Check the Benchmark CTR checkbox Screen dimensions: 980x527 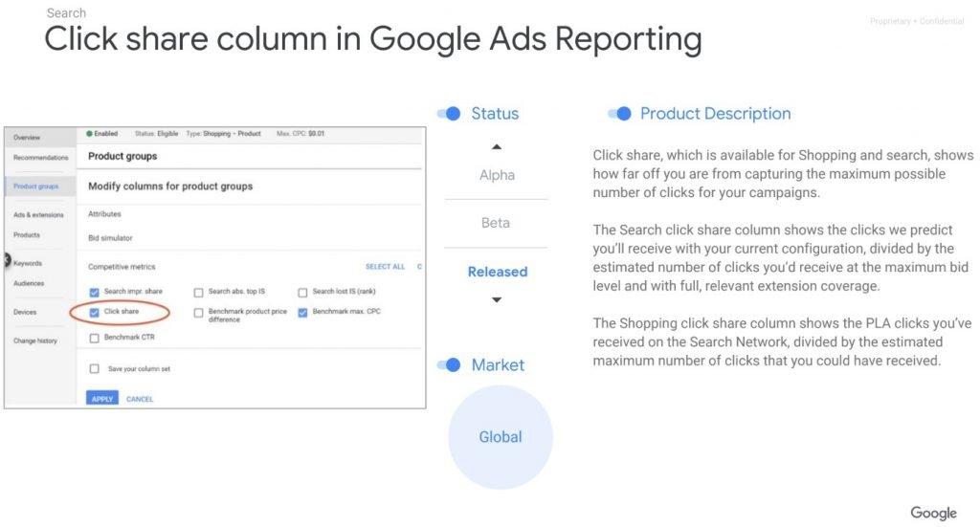point(94,338)
